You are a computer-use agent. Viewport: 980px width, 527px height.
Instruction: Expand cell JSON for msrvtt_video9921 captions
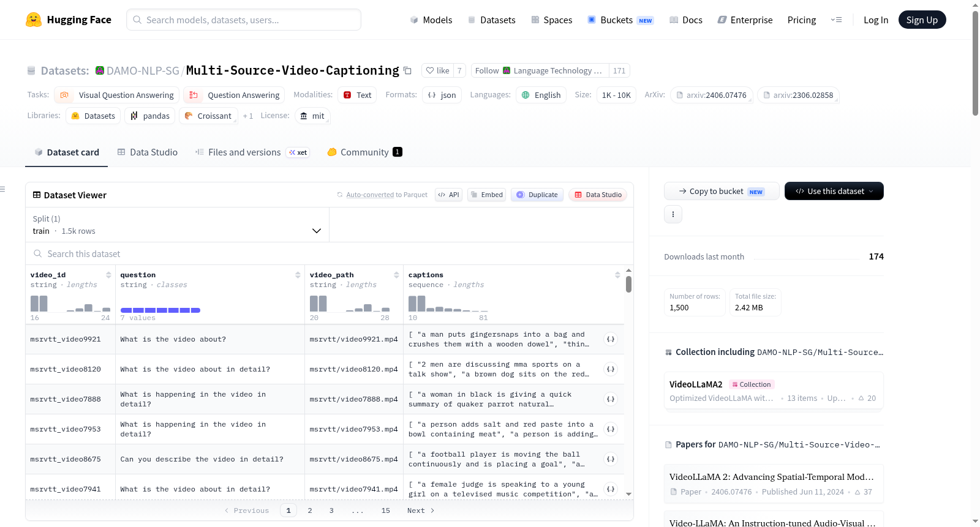(x=611, y=339)
